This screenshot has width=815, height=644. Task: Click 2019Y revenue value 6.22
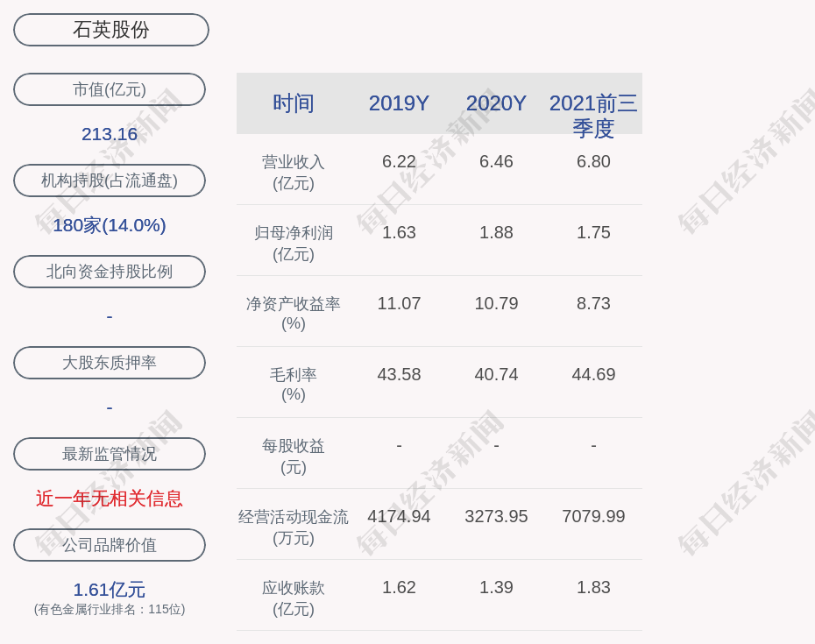coord(400,161)
